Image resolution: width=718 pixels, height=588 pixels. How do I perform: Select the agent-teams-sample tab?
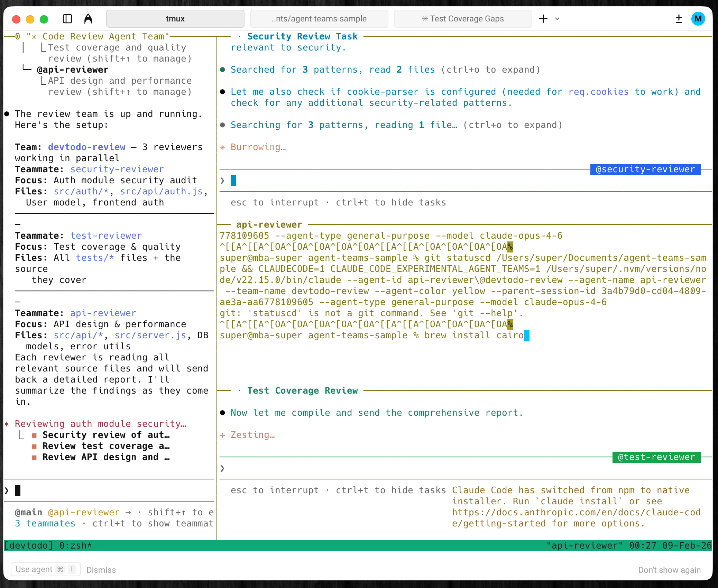pos(319,19)
